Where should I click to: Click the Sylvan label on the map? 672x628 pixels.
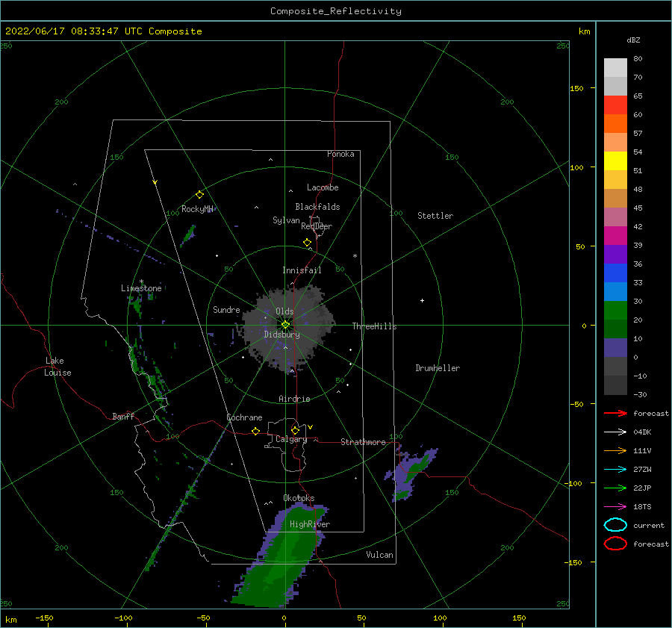click(x=286, y=220)
